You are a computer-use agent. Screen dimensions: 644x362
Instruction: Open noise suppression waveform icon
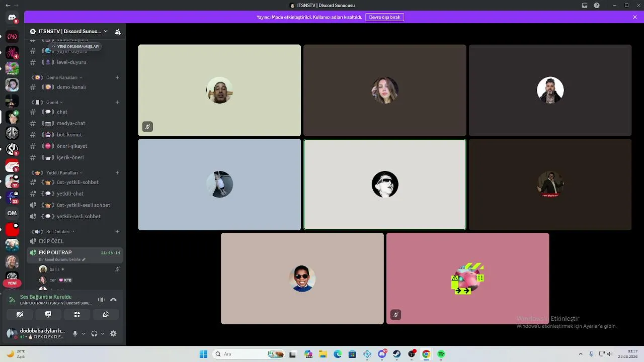[101, 300]
